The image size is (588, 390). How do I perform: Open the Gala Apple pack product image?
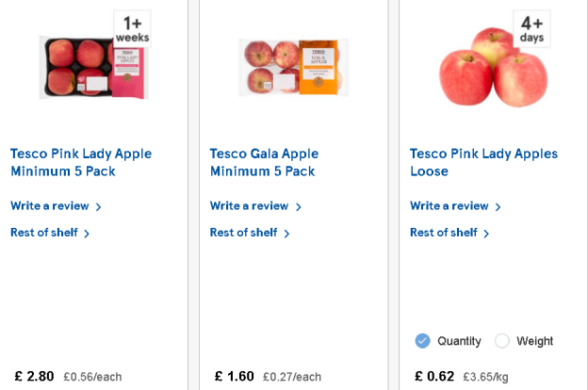click(x=294, y=68)
